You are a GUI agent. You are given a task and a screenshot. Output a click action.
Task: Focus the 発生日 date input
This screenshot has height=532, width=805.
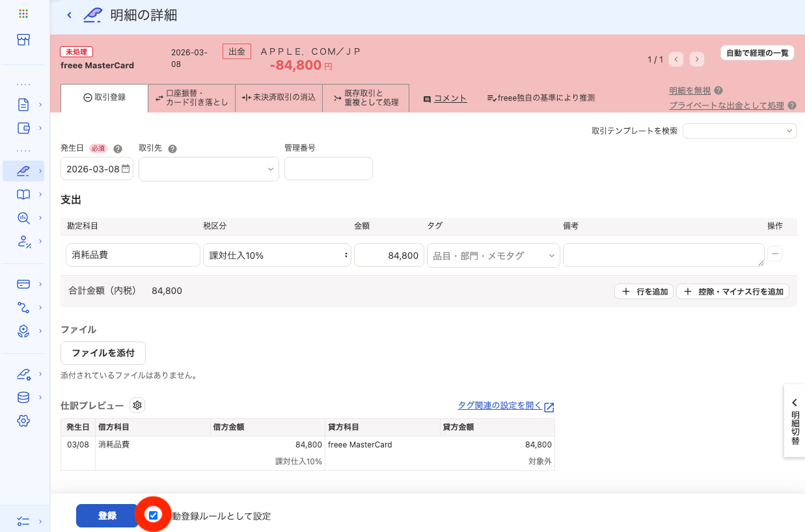pyautogui.click(x=97, y=169)
